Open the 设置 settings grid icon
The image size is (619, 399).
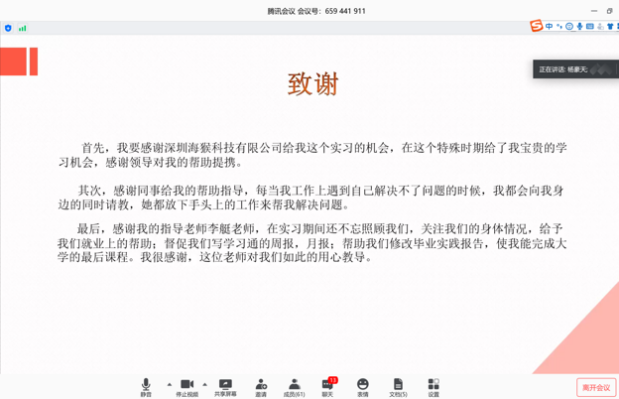coord(433,387)
